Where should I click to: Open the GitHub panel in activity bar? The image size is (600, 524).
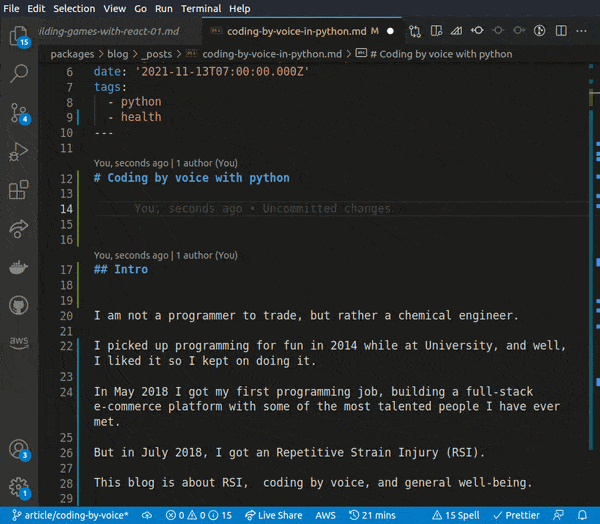tap(18, 304)
